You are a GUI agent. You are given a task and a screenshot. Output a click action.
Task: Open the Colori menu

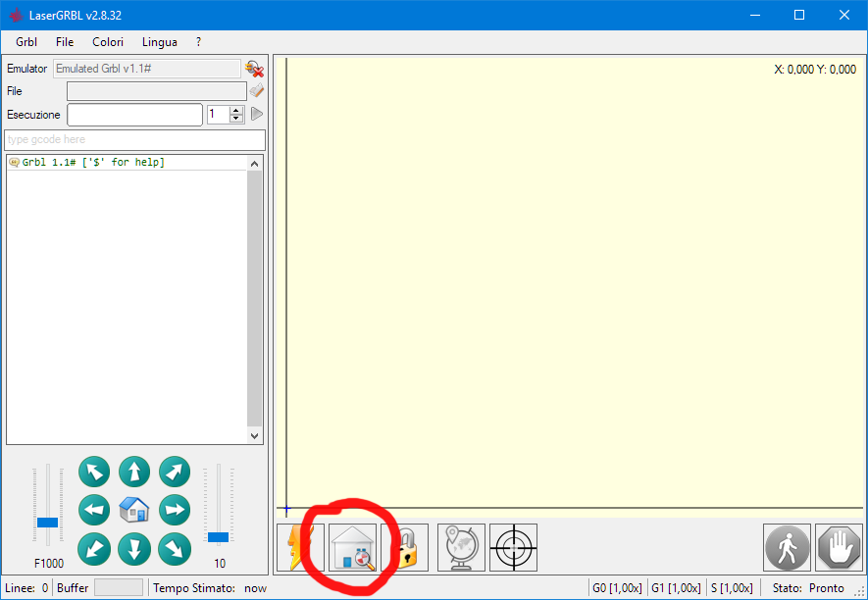pos(108,42)
